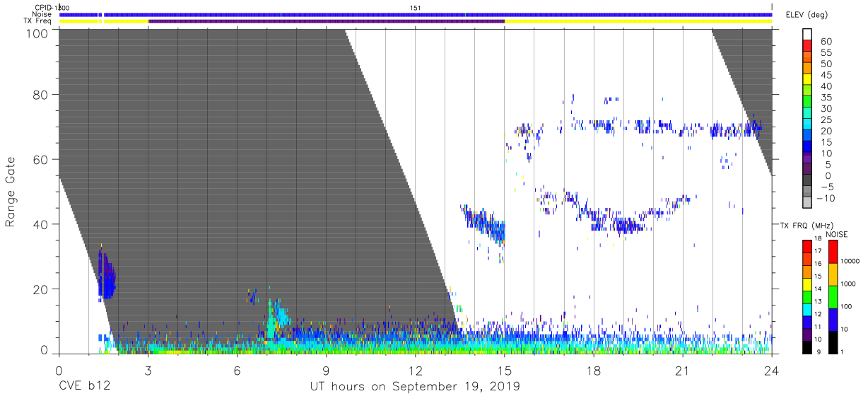Viewport: 868px width, 401px height.
Task: Click the 'CVE b12' radar label
Action: click(84, 386)
